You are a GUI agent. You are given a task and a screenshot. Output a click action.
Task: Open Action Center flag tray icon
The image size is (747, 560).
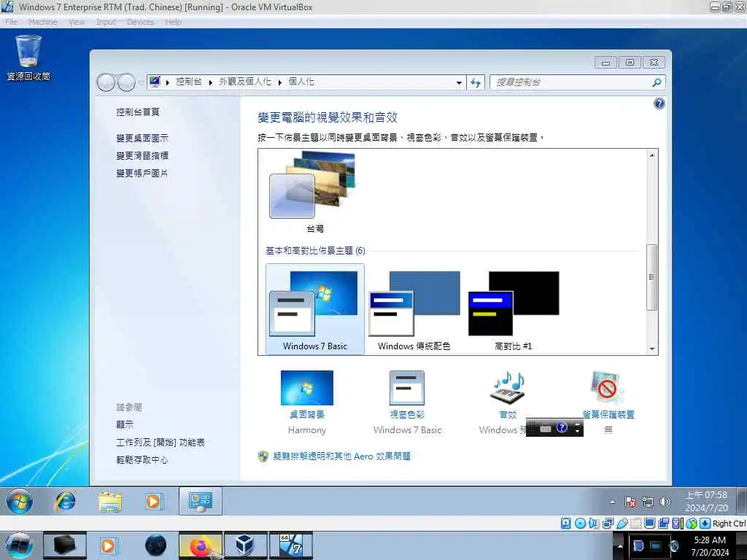(630, 502)
